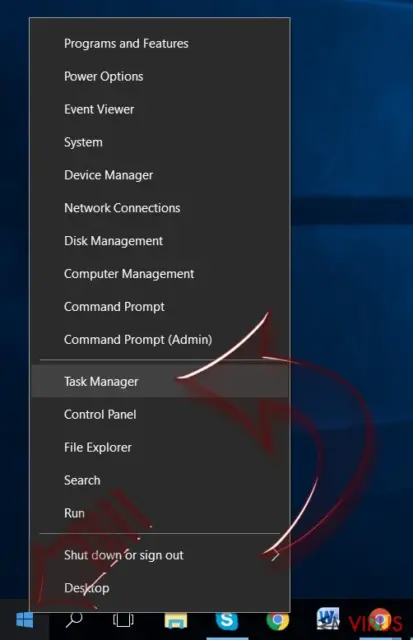Launch File Explorer from the taskbar icon
The width and height of the screenshot is (413, 640).
(x=176, y=620)
